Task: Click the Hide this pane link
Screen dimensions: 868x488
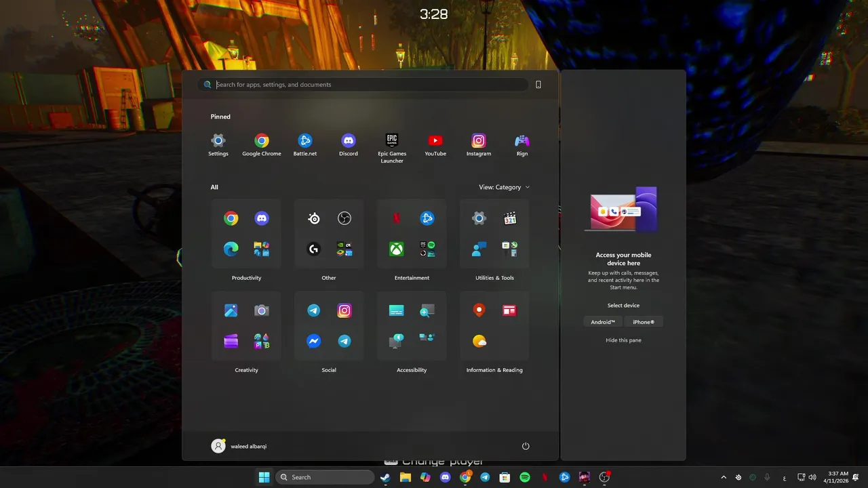Action: (623, 340)
